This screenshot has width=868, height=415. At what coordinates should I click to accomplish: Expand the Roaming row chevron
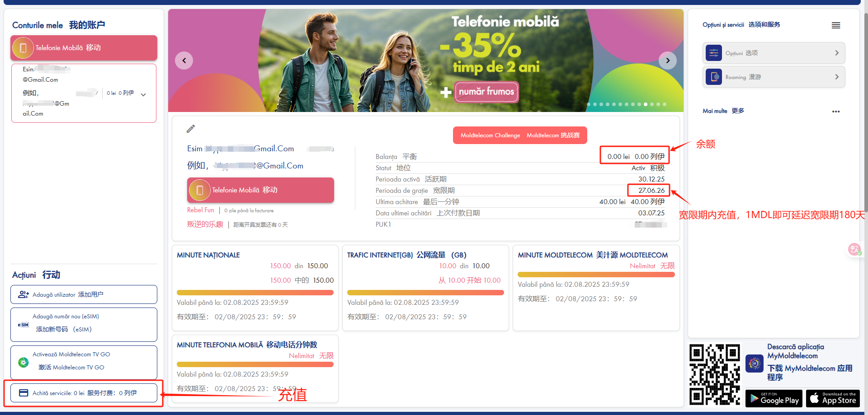837,77
